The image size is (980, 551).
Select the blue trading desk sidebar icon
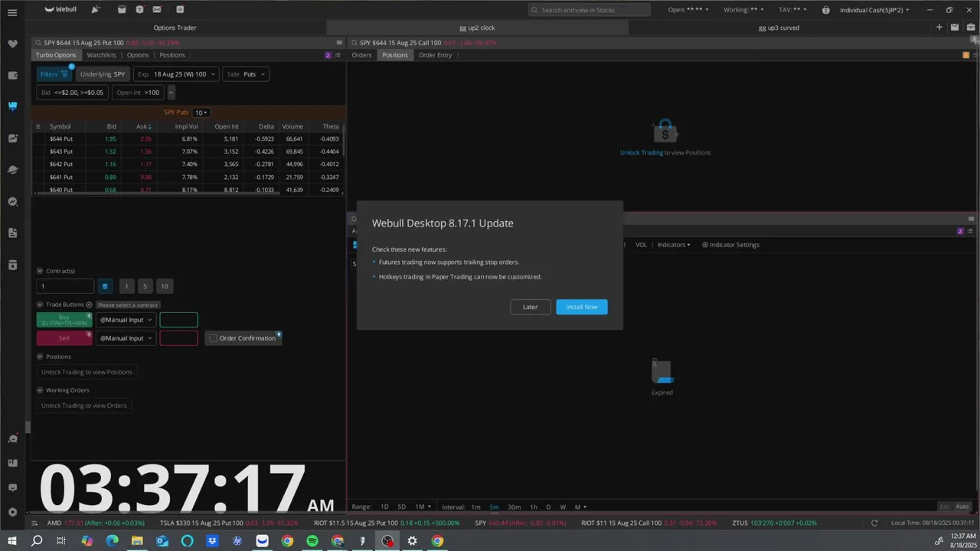tap(12, 106)
